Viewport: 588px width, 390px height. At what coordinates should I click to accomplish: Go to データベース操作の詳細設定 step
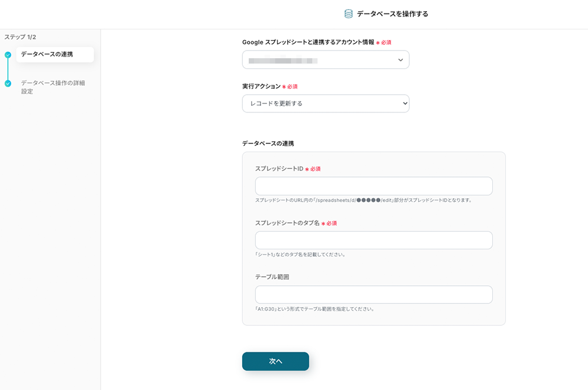tap(53, 87)
